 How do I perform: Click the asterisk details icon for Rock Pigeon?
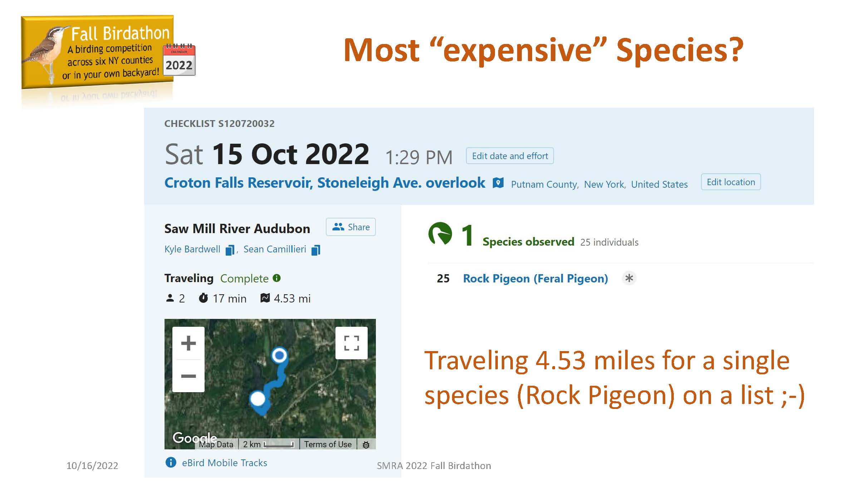click(629, 278)
